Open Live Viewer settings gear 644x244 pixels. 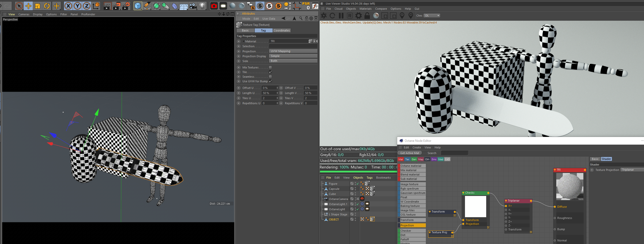[x=359, y=16]
